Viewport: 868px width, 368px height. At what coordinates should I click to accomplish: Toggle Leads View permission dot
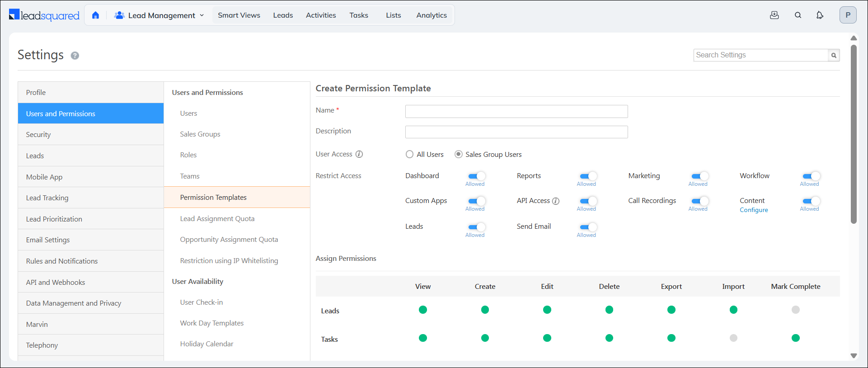(x=423, y=310)
